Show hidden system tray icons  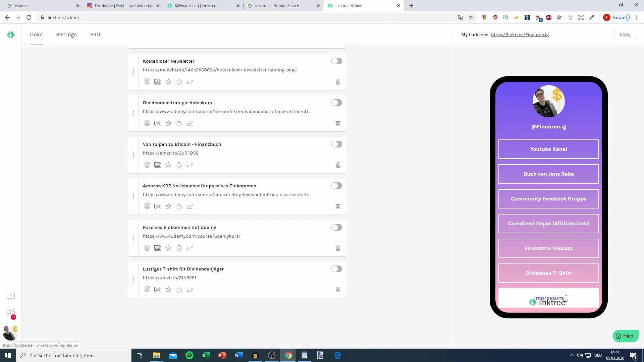pos(572,355)
